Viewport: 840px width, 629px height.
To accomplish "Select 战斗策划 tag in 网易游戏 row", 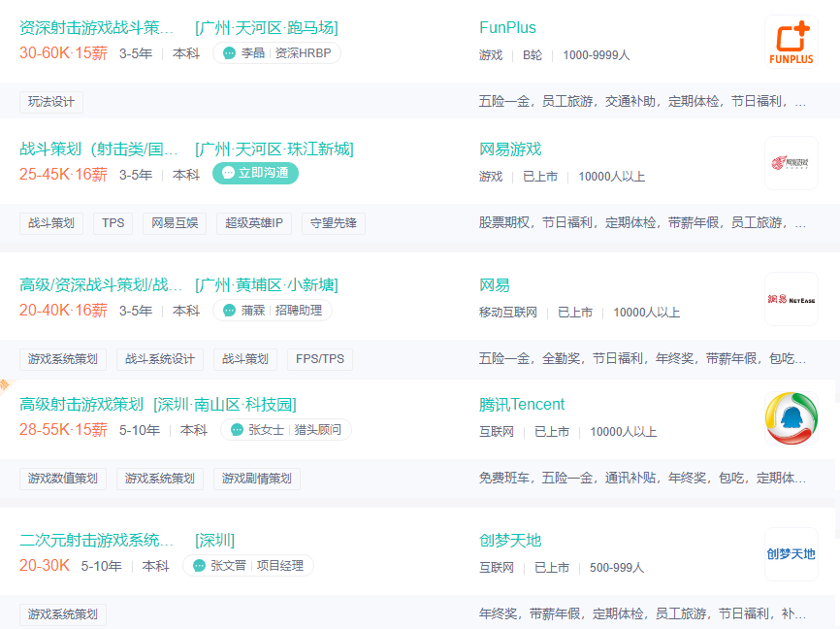I will click(51, 223).
